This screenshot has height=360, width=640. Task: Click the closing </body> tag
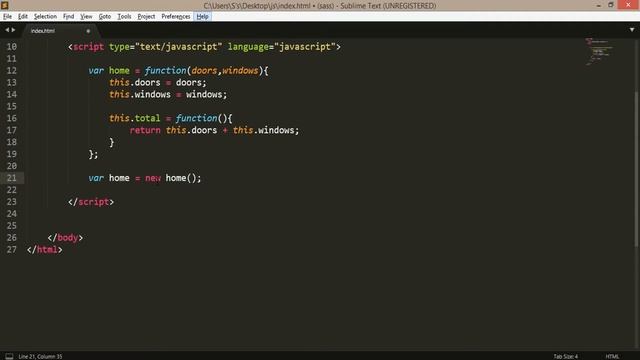coord(65,238)
